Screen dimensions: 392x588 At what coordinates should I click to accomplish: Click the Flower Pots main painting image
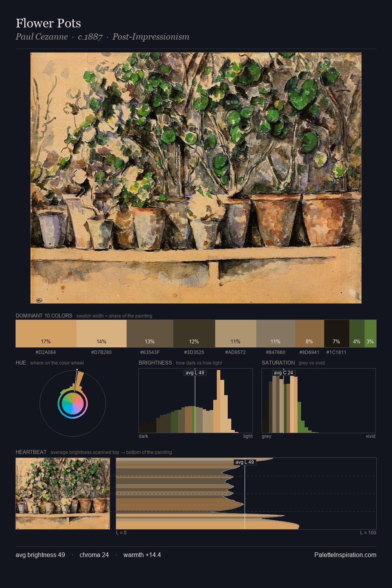click(196, 178)
